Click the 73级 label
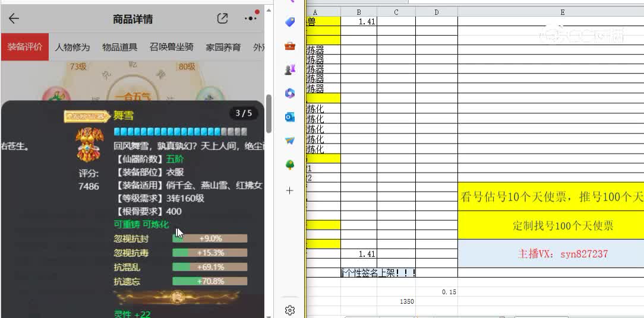 pyautogui.click(x=78, y=66)
